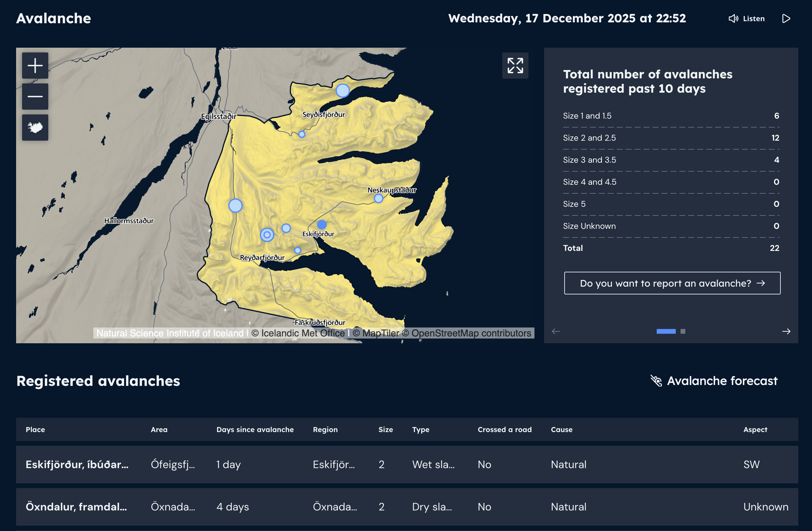Click the dark blue marker above Eskifjörður
This screenshot has height=531, width=812.
(x=322, y=224)
